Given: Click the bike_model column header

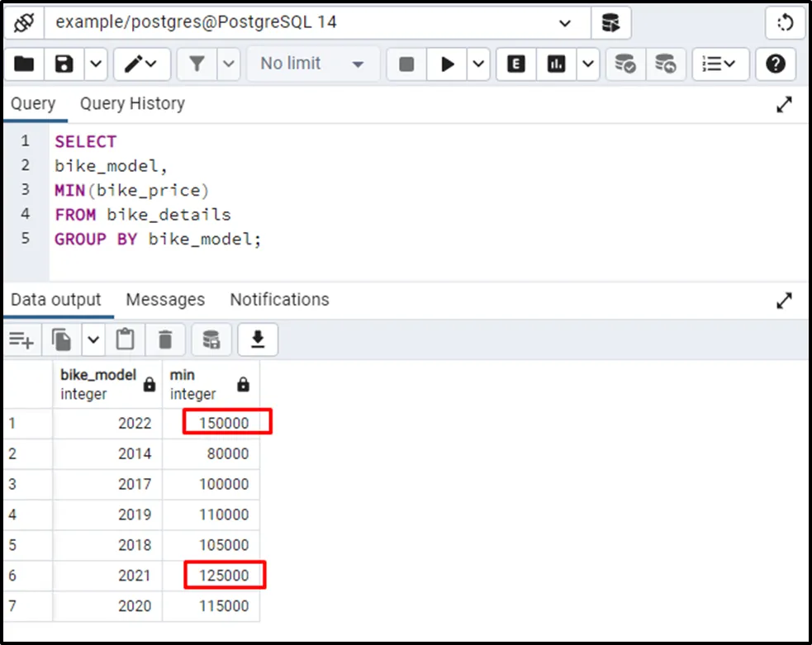Looking at the screenshot, I should tap(98, 384).
